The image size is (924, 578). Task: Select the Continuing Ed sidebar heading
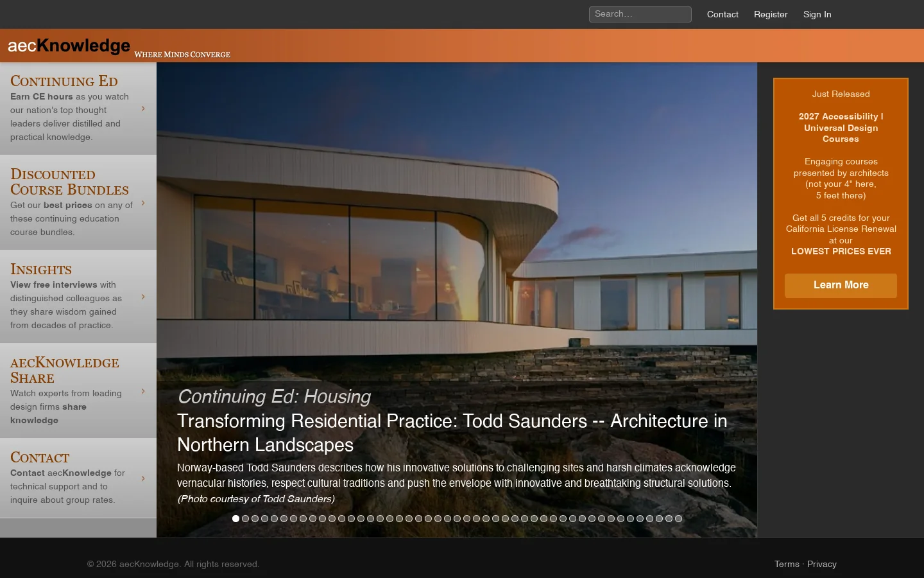[64, 81]
